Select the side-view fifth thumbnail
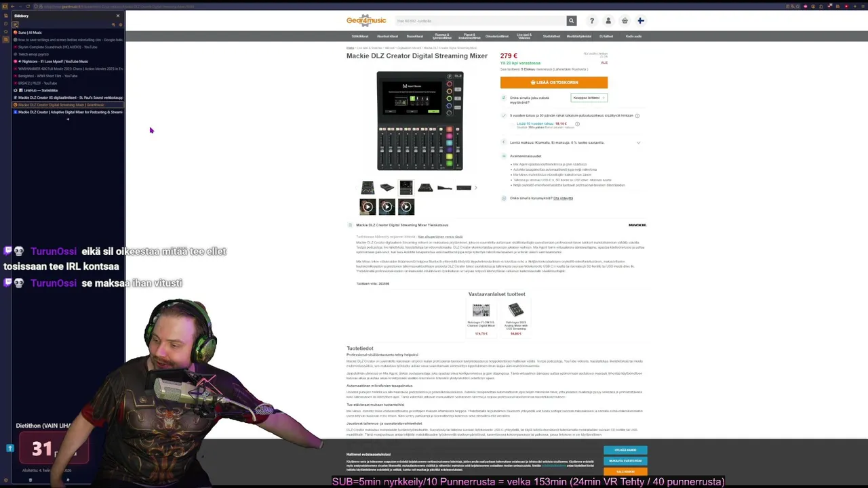This screenshot has height=488, width=868. 444,188
